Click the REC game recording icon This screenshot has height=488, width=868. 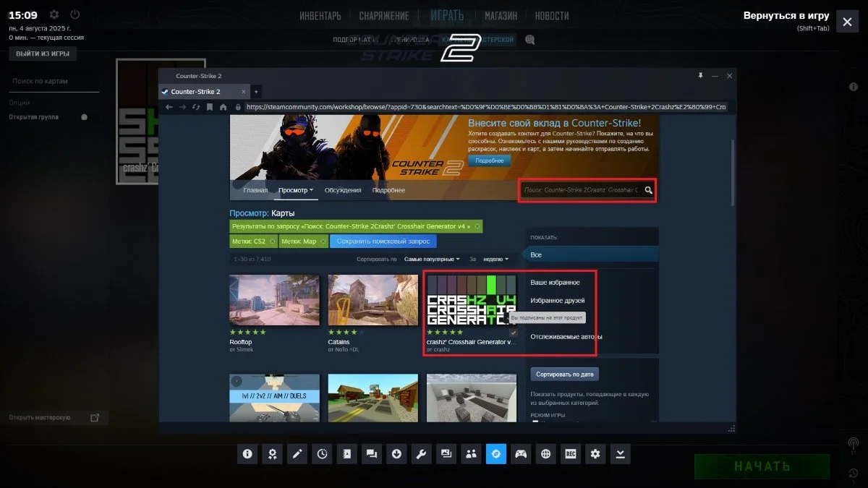(x=571, y=453)
